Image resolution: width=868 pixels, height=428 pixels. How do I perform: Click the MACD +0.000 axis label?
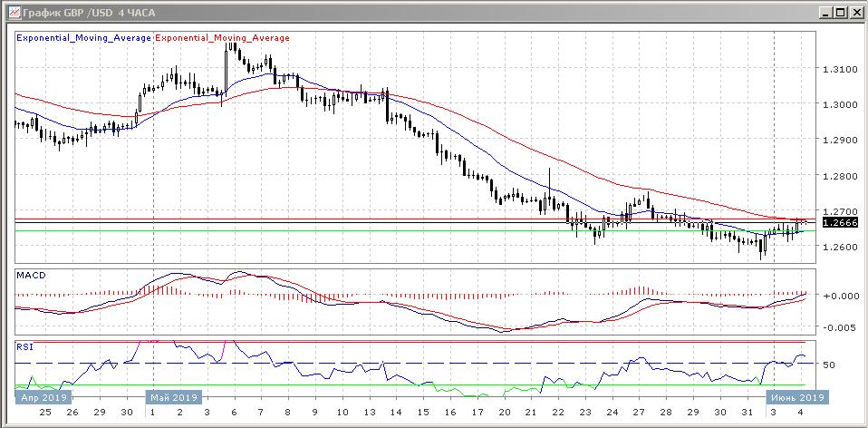[837, 296]
